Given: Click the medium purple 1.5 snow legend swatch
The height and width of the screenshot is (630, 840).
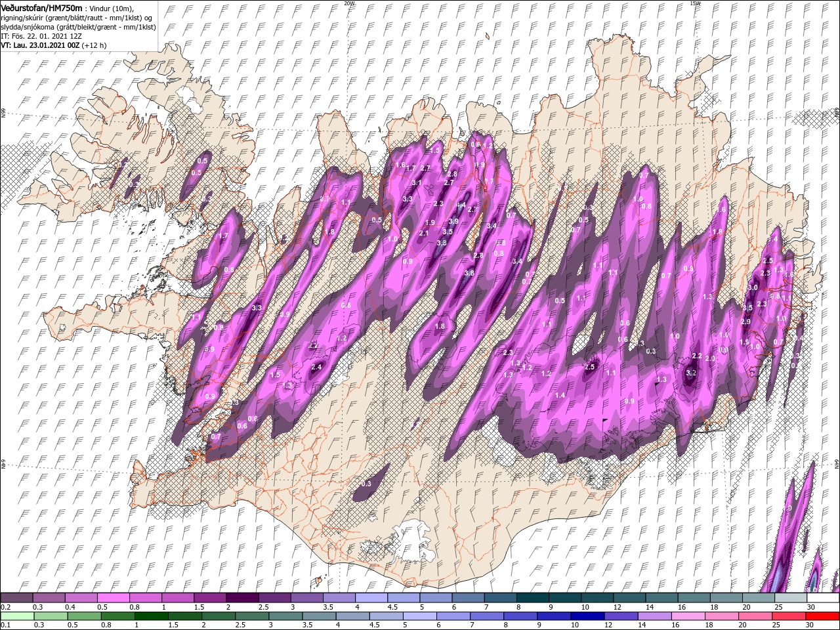Looking at the screenshot, I should 209,598.
